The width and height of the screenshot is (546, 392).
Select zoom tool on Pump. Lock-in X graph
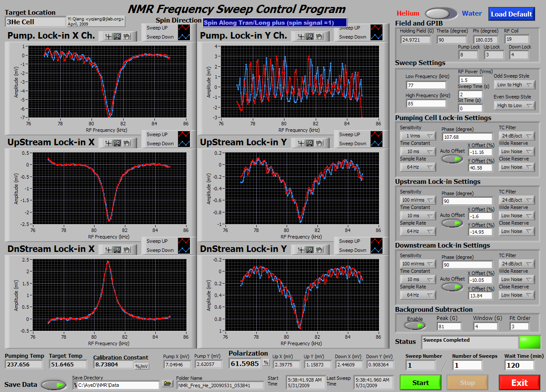pos(117,37)
